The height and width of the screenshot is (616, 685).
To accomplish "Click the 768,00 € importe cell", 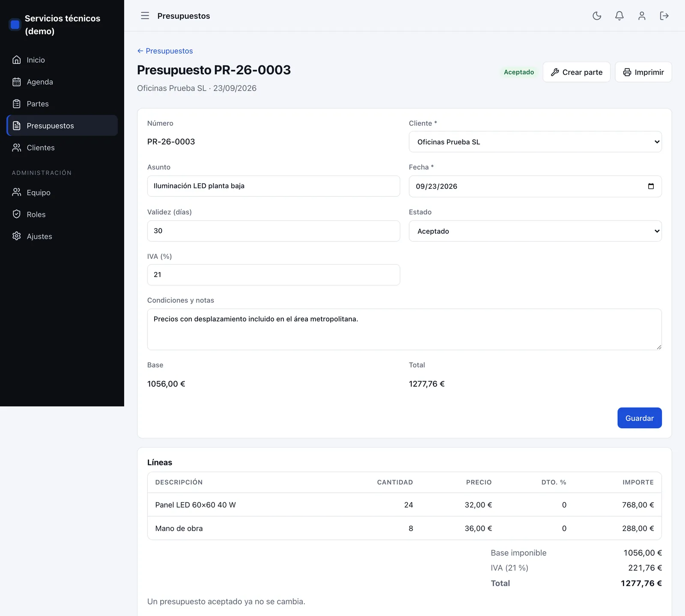I will 638,505.
